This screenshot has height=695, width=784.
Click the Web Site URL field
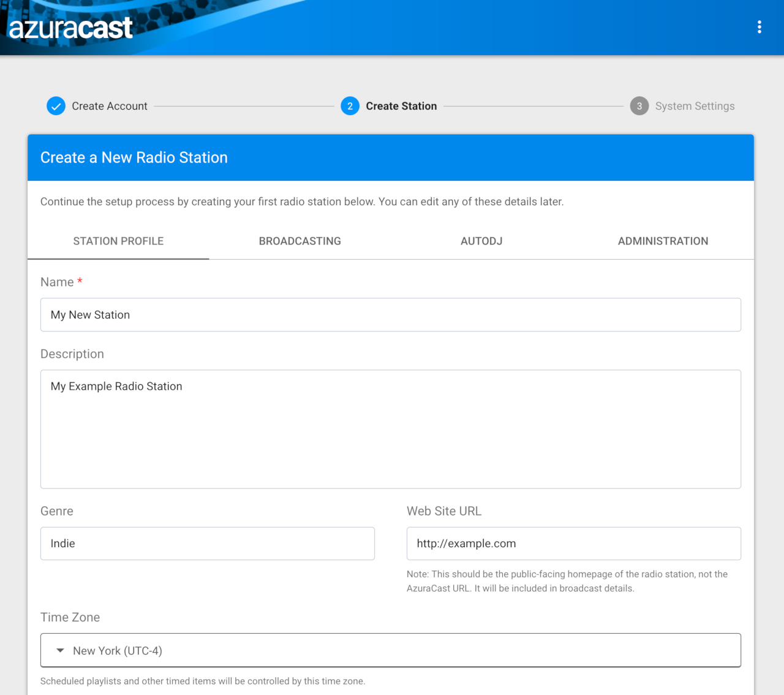pyautogui.click(x=573, y=543)
